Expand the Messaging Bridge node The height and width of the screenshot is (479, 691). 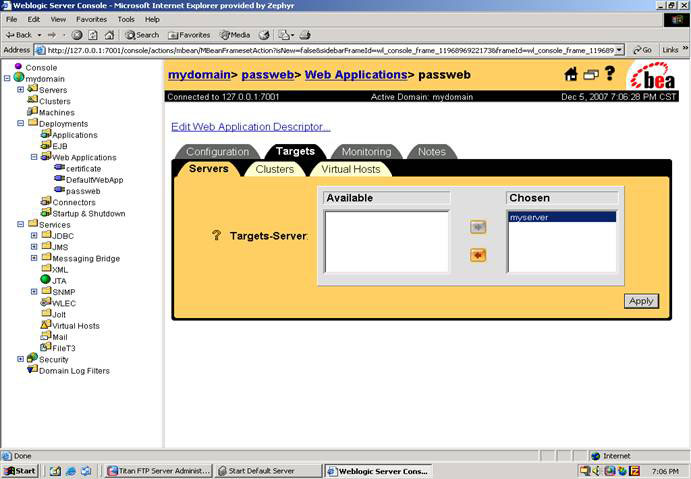[34, 258]
